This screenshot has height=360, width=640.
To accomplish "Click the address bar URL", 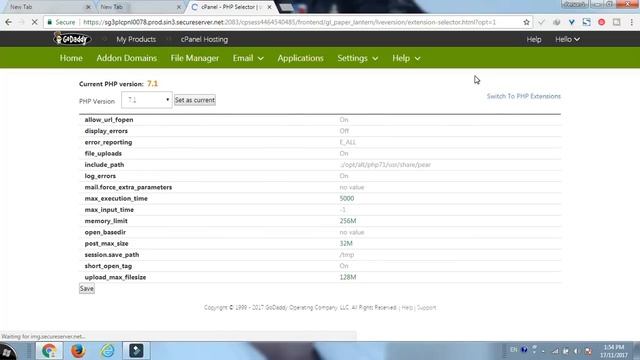I will 289,22.
